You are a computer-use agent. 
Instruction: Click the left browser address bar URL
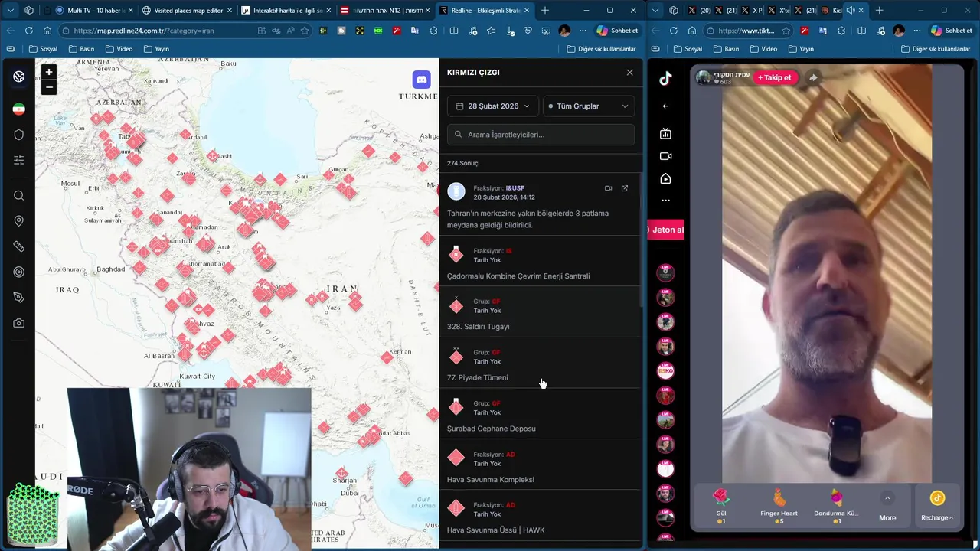point(144,31)
